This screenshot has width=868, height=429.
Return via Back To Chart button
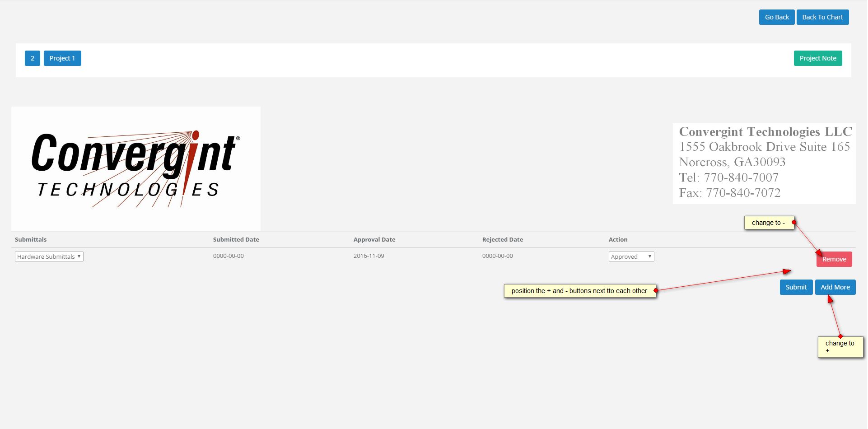click(822, 17)
